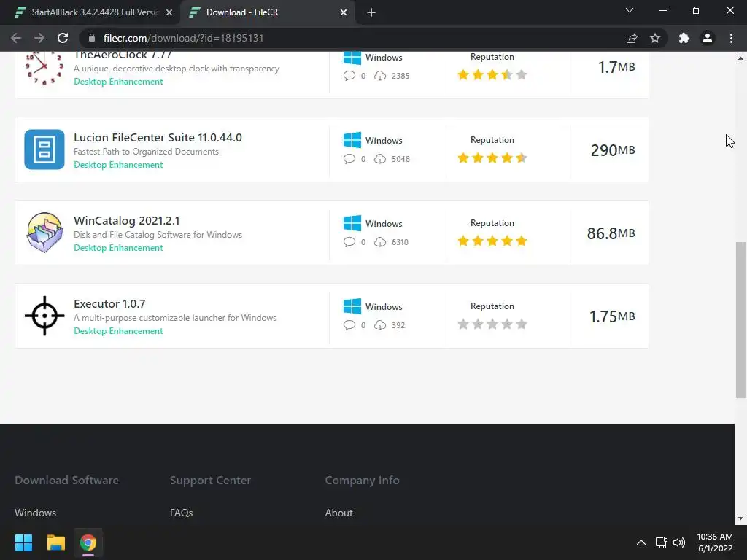
Task: Click Desktop Enhancement under WinCatalog
Action: (x=118, y=248)
